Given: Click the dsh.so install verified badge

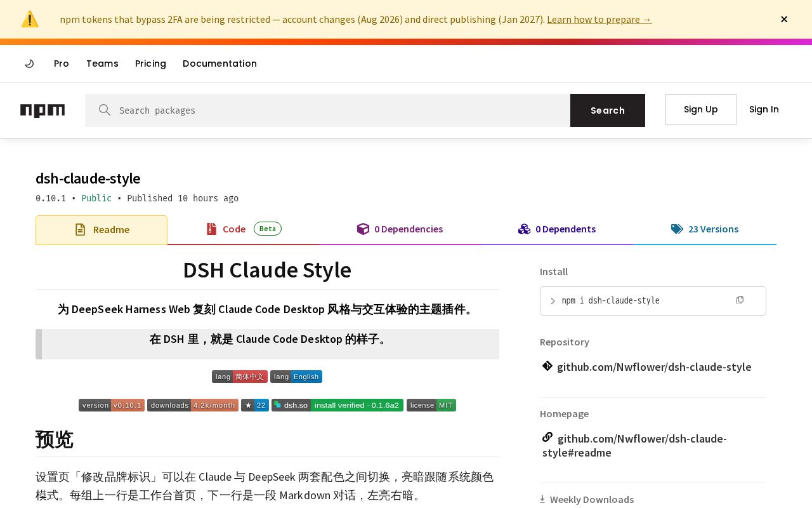Looking at the screenshot, I should [x=337, y=405].
